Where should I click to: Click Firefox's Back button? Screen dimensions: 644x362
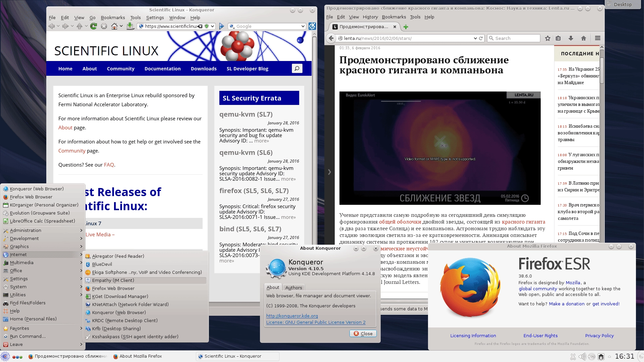click(x=331, y=38)
